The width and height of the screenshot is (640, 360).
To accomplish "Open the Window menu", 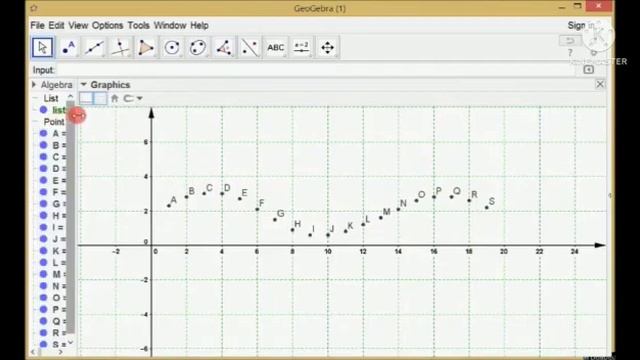I will pyautogui.click(x=170, y=25).
